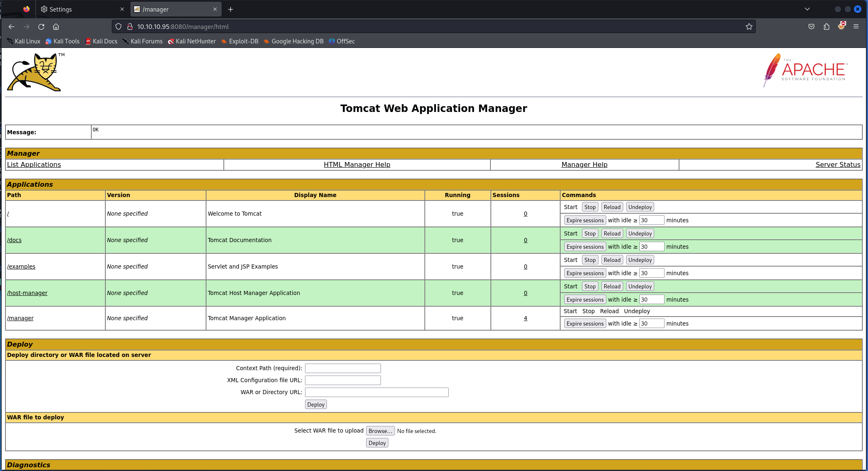Expire sessions for /host-manager application

click(x=585, y=300)
